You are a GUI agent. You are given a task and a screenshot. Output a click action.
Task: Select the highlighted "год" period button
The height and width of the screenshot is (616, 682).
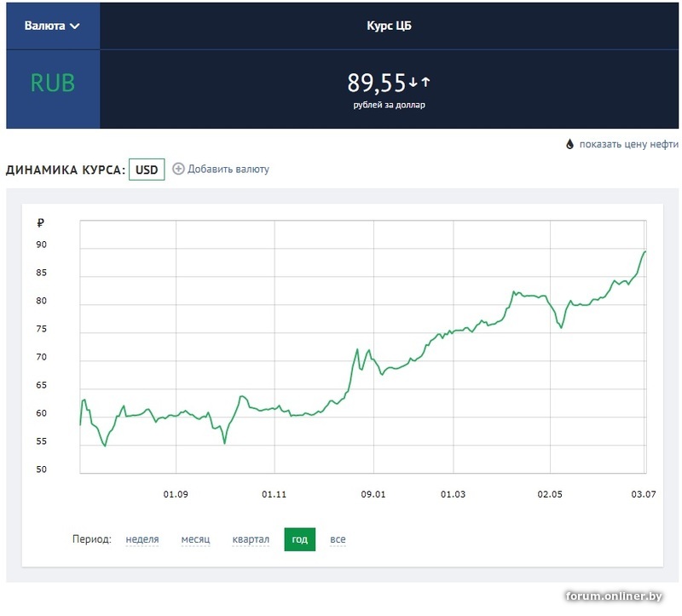299,539
